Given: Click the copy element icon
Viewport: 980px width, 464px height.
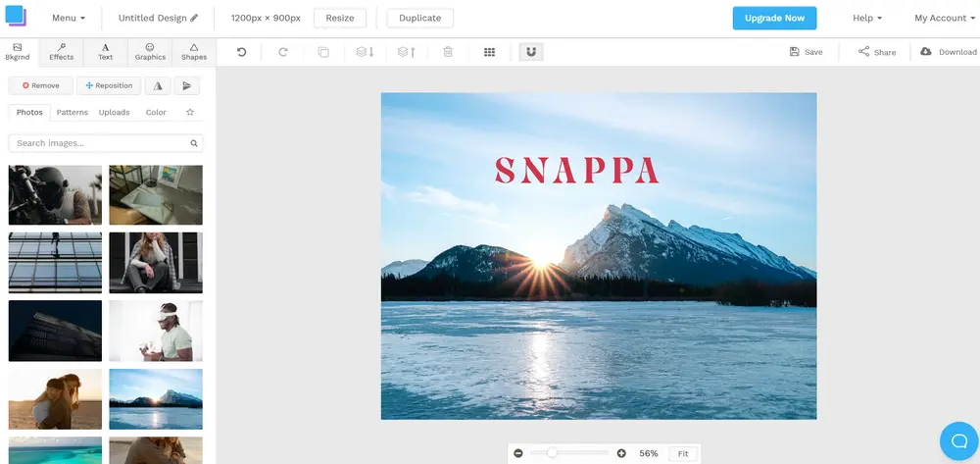Looking at the screenshot, I should pyautogui.click(x=323, y=52).
